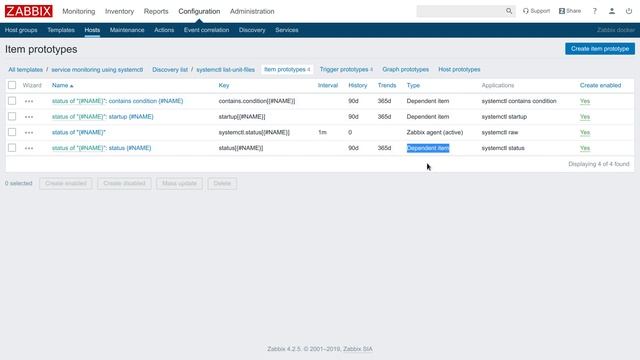Open the Share link
The image size is (640, 360).
point(570,11)
